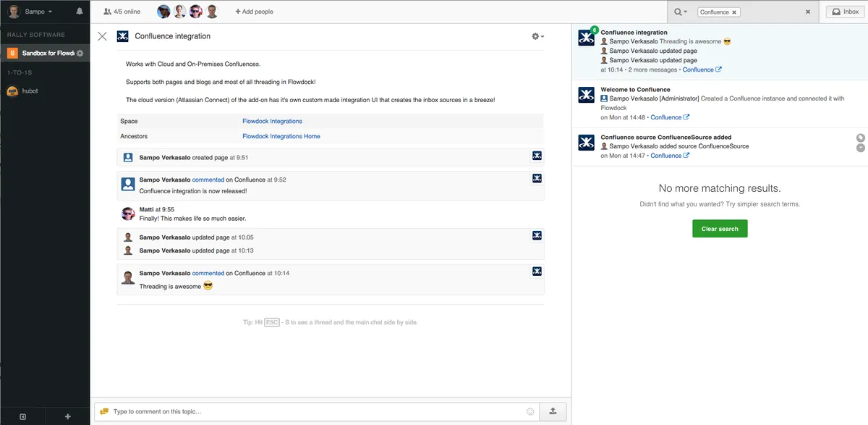Screen dimensions: 868x425
Task: Open Confluence external link at Mon 14:48
Action: [x=670, y=117]
